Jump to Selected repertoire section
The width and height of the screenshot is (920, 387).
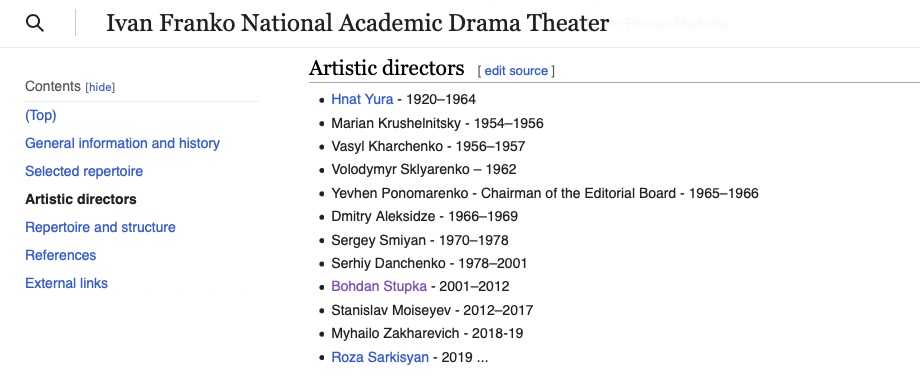pos(84,171)
